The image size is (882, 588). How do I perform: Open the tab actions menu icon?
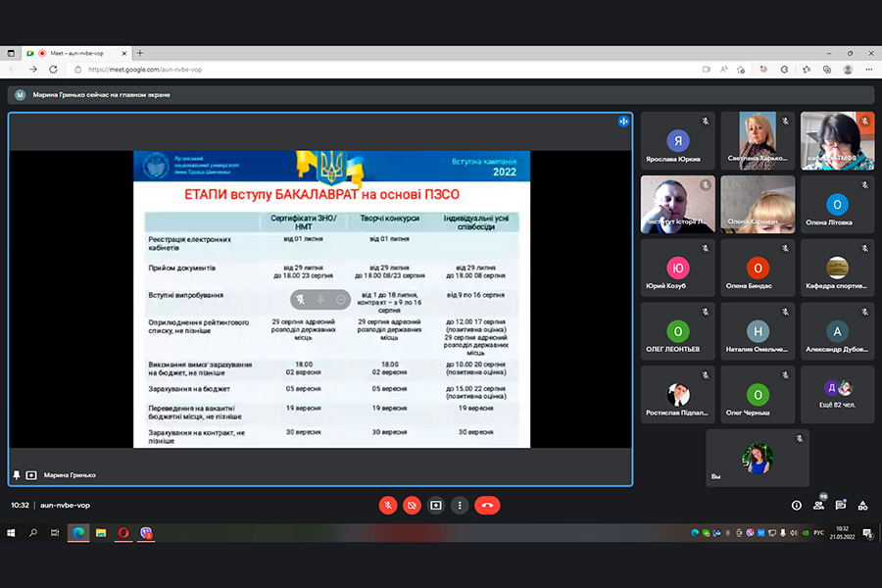click(11, 54)
